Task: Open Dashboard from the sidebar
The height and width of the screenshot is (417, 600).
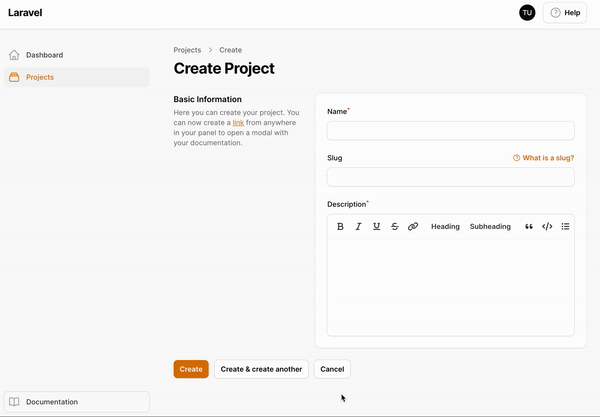Action: click(77, 55)
